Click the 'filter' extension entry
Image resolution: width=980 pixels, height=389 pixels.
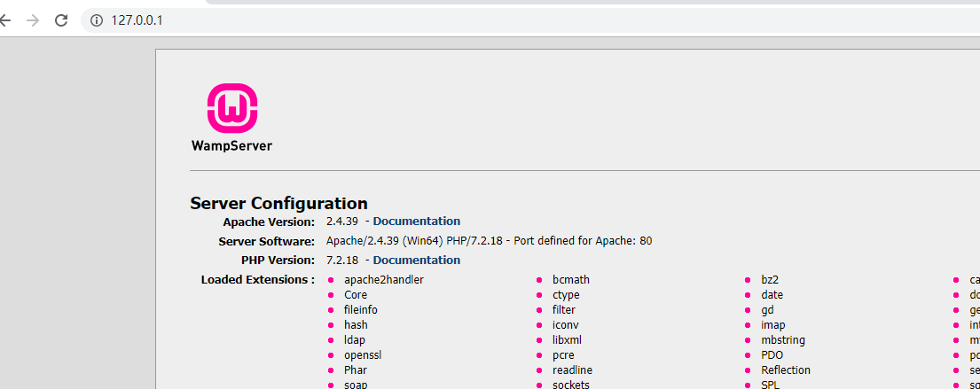click(x=562, y=310)
